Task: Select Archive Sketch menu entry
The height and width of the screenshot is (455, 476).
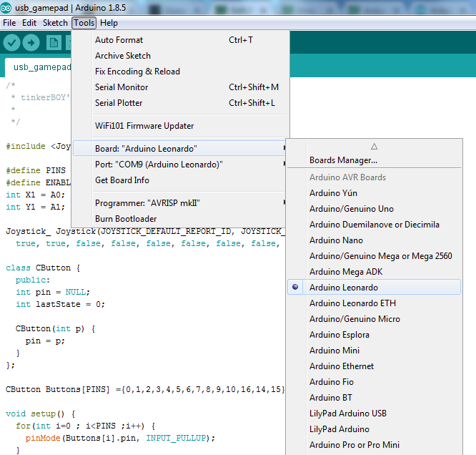Action: 181,56
